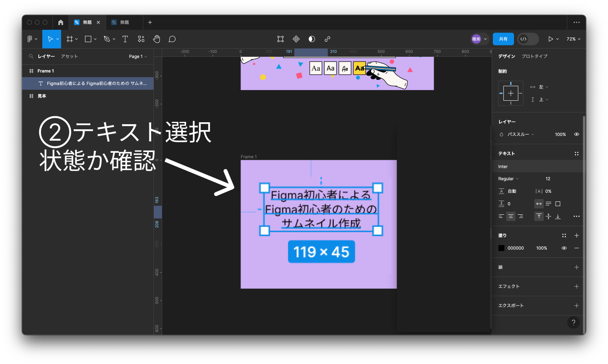Select the Rectangle shape tool
The height and width of the screenshot is (364, 608).
point(88,39)
